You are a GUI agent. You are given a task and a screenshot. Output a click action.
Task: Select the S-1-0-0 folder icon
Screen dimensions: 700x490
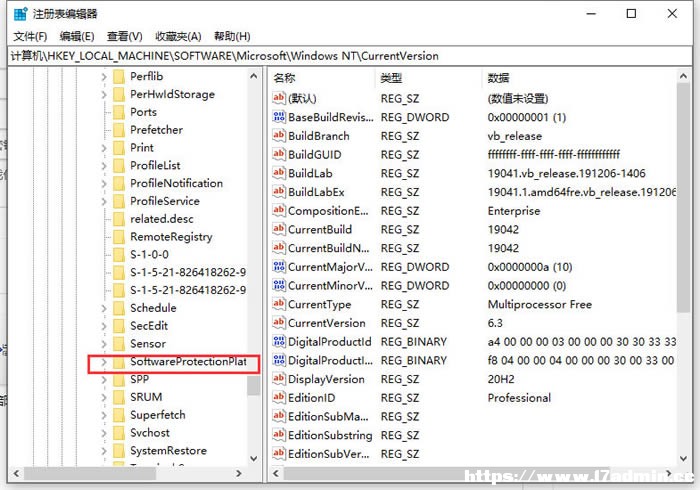(119, 255)
